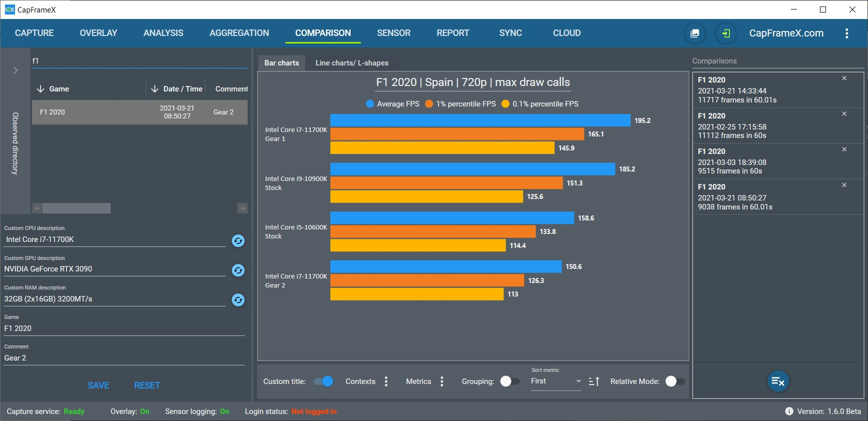
Task: Click the chart title text
Action: coord(473,82)
